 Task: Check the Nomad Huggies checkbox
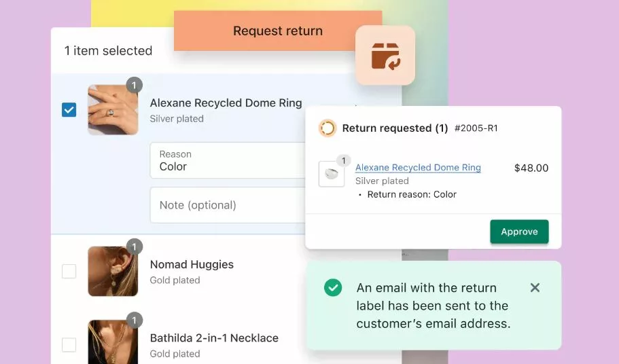tap(69, 272)
